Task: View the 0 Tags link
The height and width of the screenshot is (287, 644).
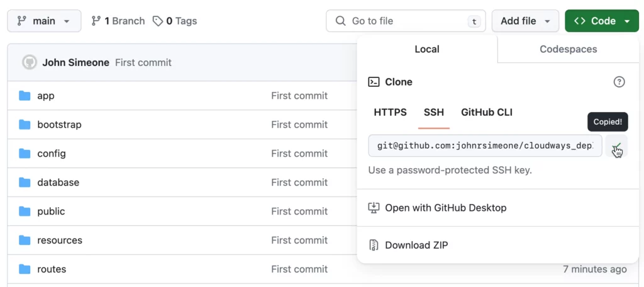Action: click(x=175, y=21)
